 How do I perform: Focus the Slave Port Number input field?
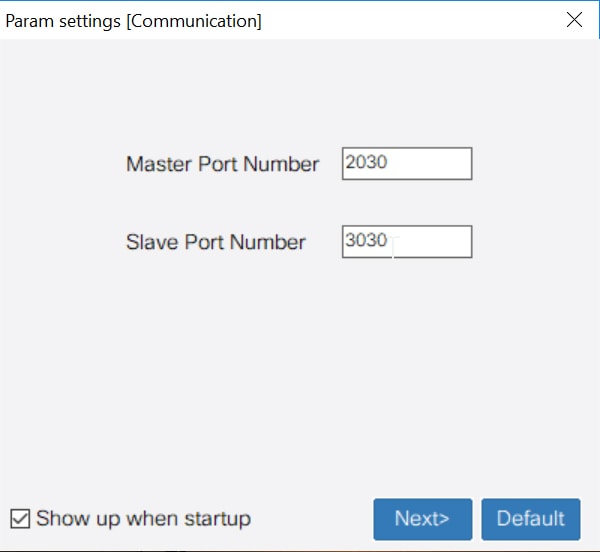tap(407, 241)
